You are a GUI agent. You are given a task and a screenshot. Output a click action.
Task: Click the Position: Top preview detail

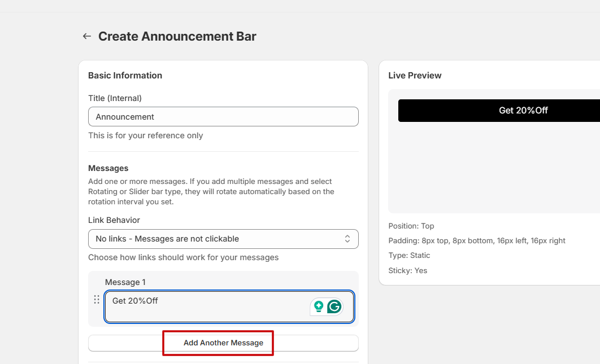pyautogui.click(x=411, y=226)
